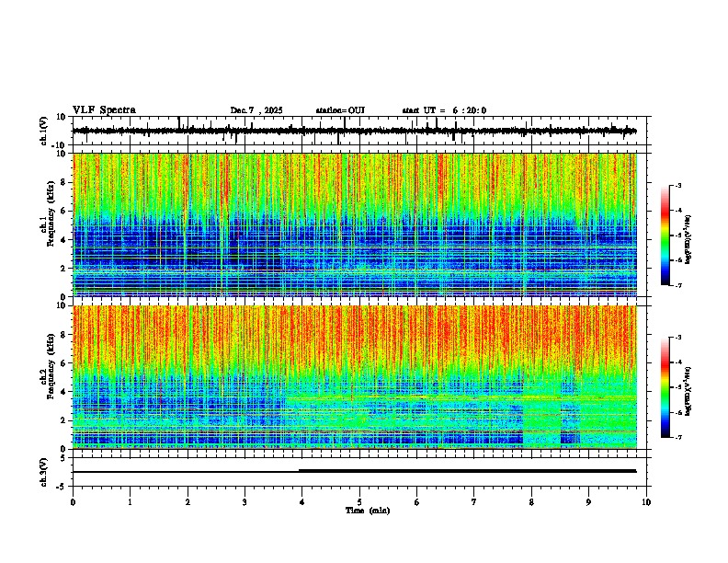Click the color scale bar beside ch.2 spectrogram
The image size is (728, 563).
665,387
